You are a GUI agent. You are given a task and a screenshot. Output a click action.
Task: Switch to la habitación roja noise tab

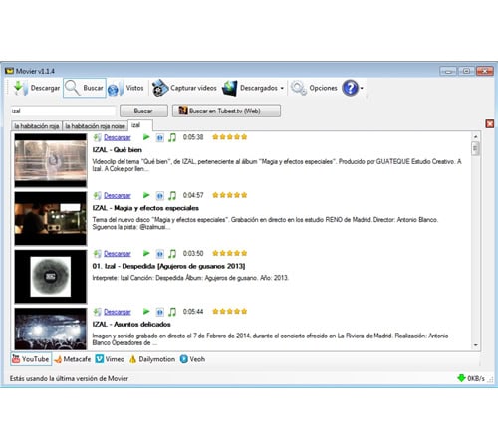pos(95,126)
